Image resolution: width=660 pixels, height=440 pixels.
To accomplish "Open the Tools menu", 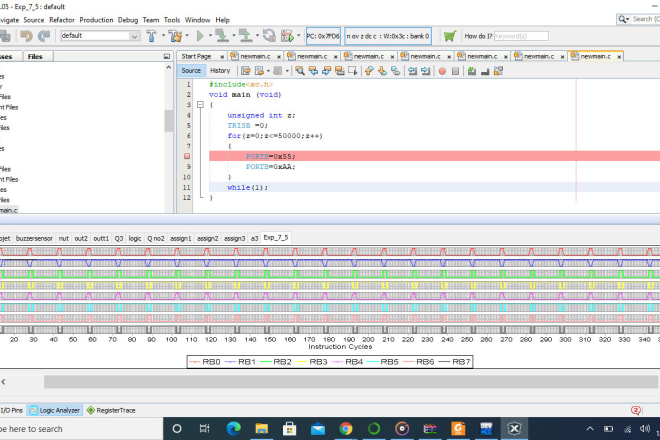I will tap(172, 20).
